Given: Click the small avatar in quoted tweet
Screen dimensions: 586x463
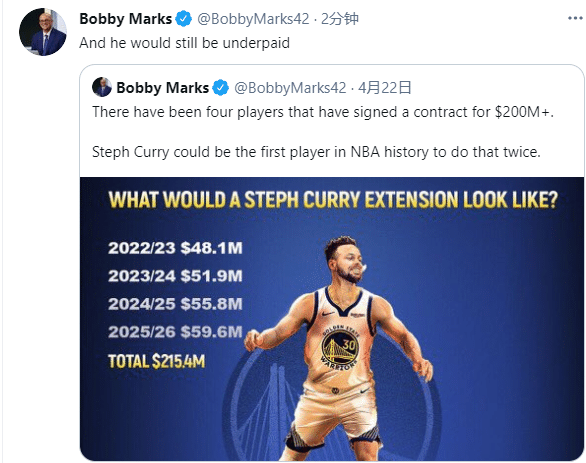Looking at the screenshot, I should (102, 87).
